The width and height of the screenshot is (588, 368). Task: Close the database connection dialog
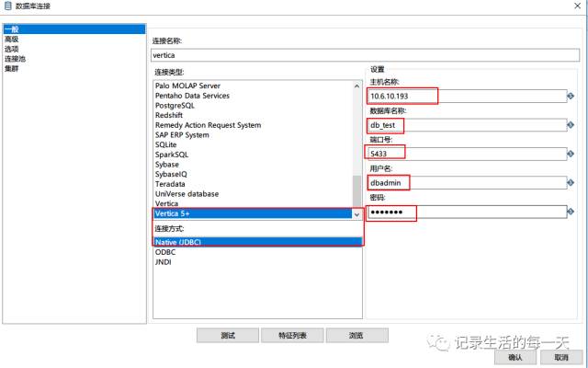(x=578, y=6)
